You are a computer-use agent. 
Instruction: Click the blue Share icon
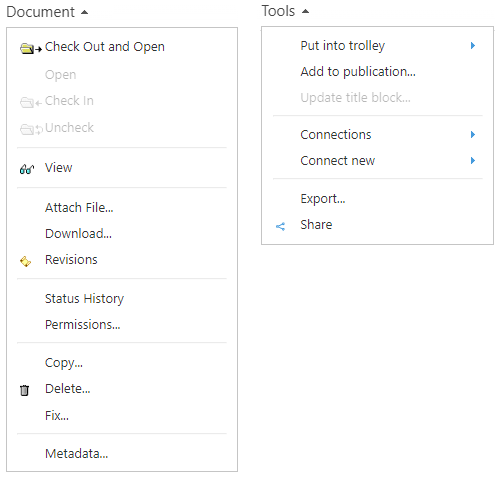coord(280,227)
